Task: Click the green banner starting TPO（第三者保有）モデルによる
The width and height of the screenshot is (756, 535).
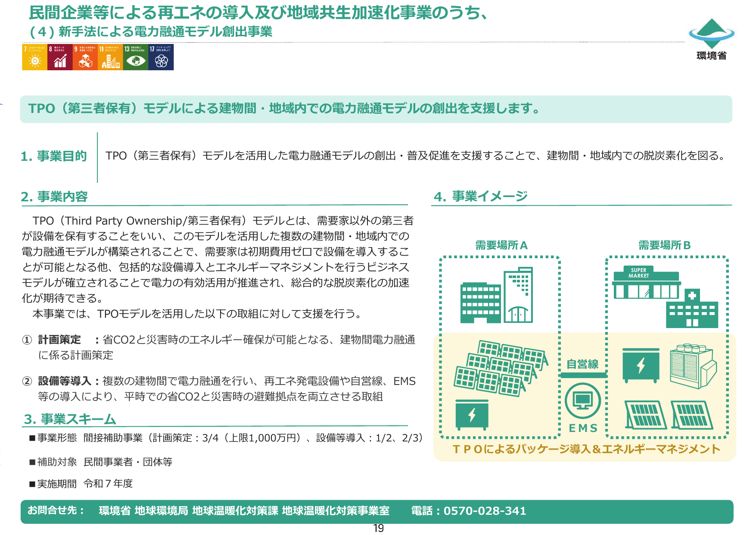Action: click(376, 109)
